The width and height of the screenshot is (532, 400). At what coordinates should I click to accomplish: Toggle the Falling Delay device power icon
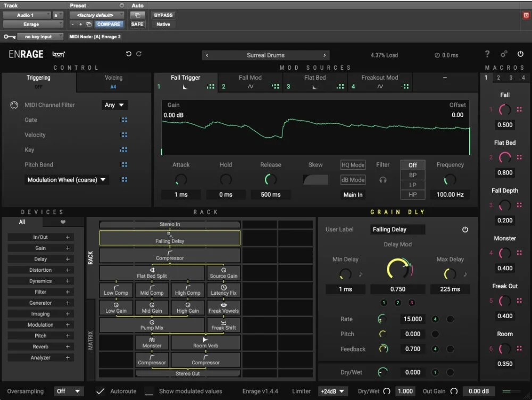click(465, 230)
